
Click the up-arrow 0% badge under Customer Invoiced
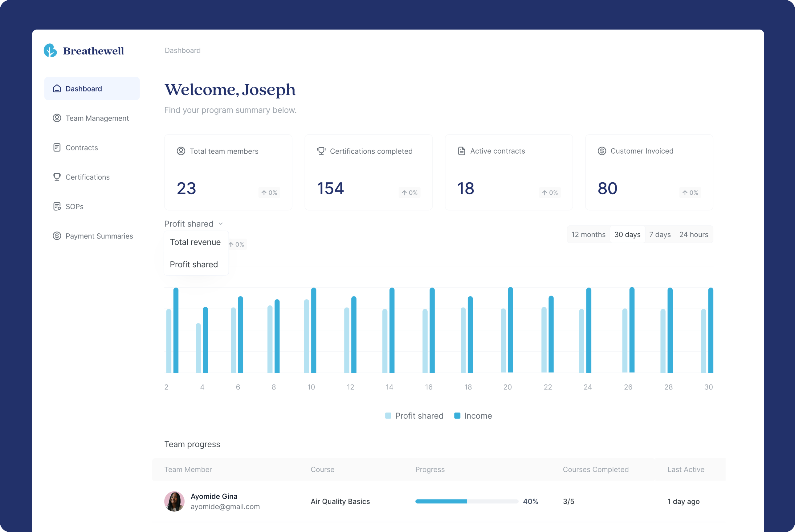coord(690,193)
